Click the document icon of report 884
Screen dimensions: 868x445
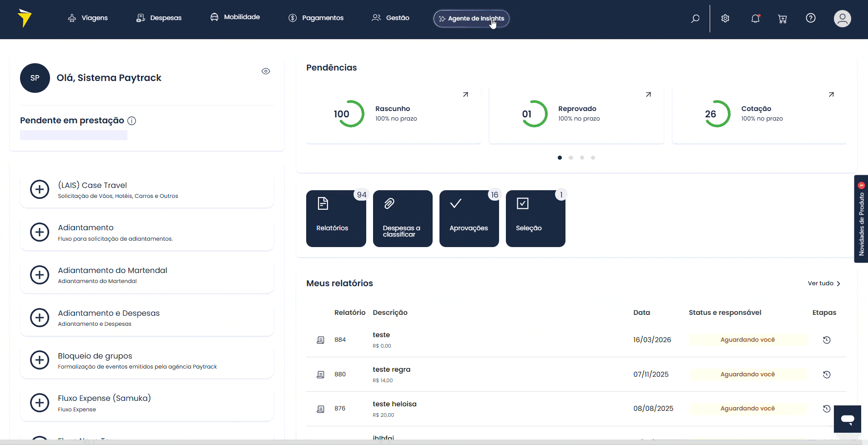(321, 340)
